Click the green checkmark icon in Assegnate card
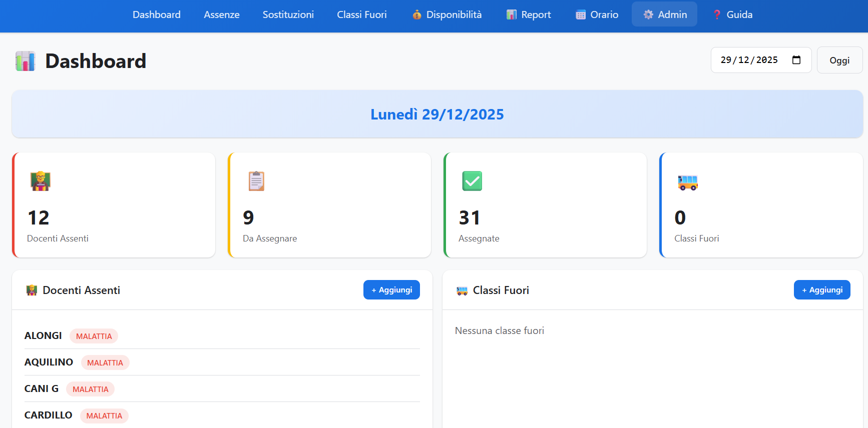Image resolution: width=868 pixels, height=428 pixels. click(x=472, y=181)
